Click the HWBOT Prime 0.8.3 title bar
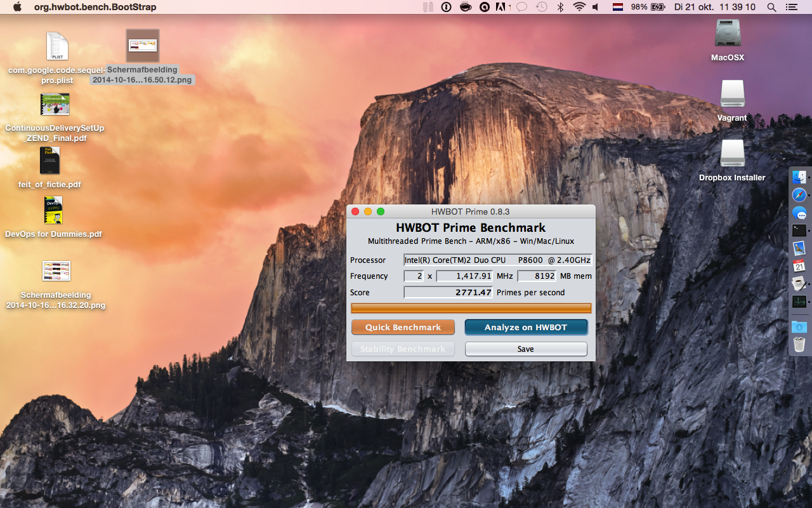Image resolution: width=812 pixels, height=508 pixels. pos(471,211)
